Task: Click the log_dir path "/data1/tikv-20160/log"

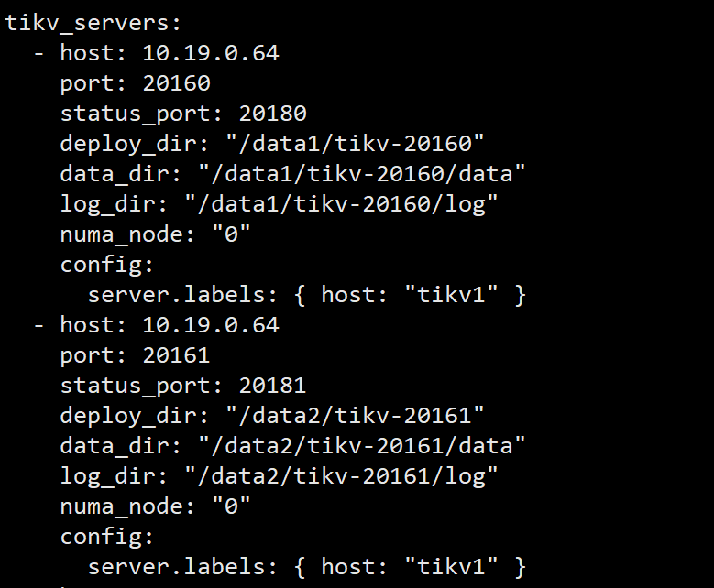Action: (341, 204)
